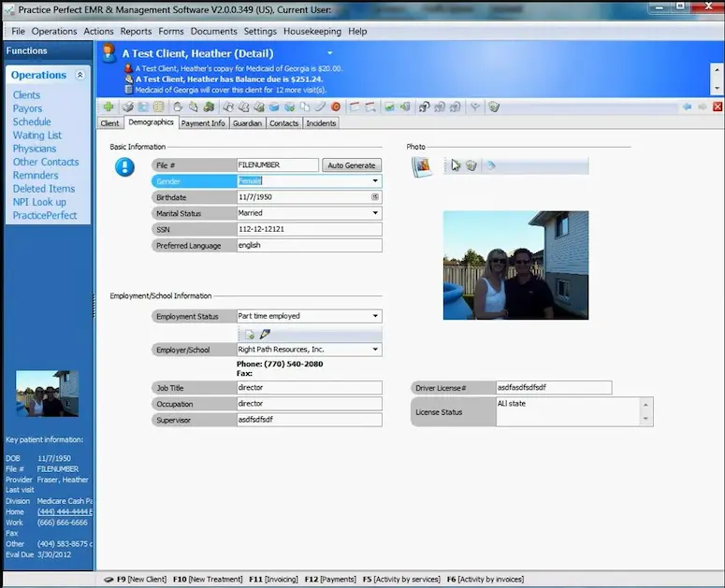The height and width of the screenshot is (588, 725).
Task: Open the Gender dropdown
Action: 375,181
